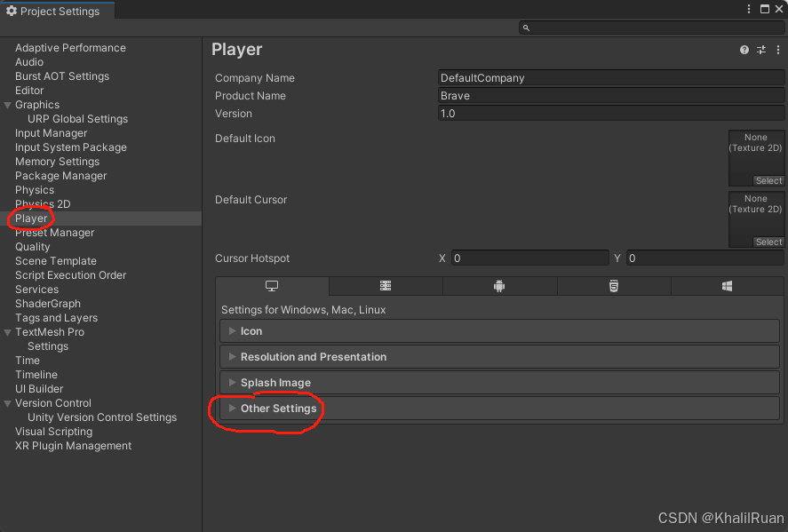Open the Player panel three-dot menu
Screen dimensions: 788x532
778,50
